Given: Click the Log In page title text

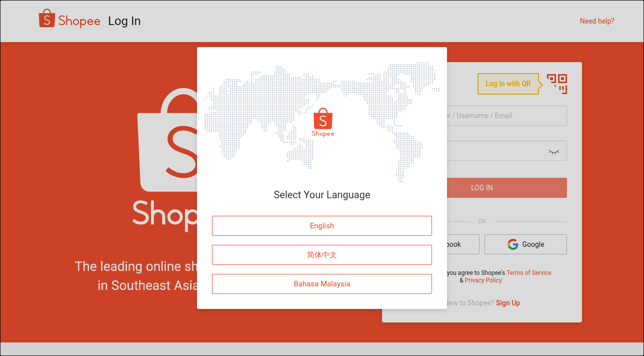Looking at the screenshot, I should pos(124,21).
